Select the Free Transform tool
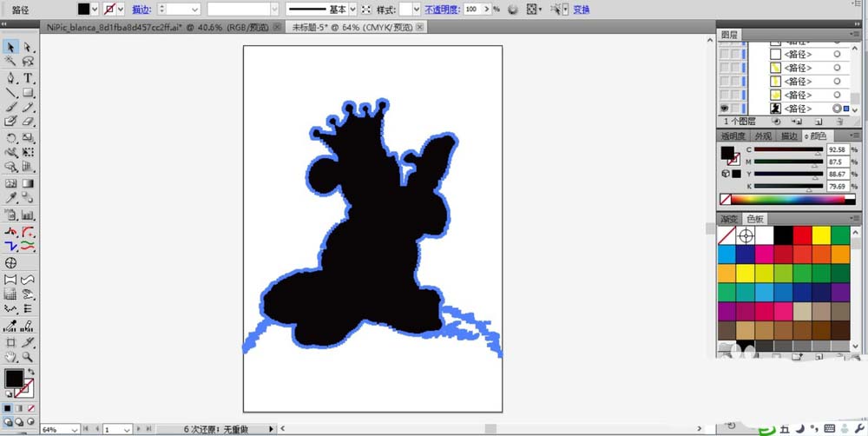The image size is (868, 436). pos(28,152)
